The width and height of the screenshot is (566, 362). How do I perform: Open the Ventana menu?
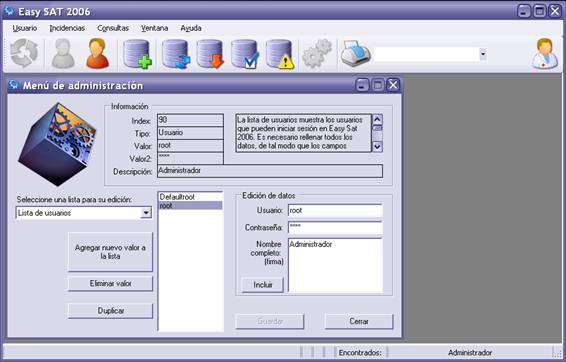click(x=154, y=28)
